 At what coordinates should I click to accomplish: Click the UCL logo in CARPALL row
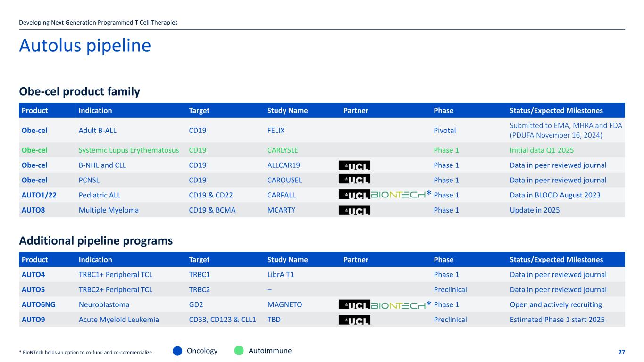[x=354, y=195]
